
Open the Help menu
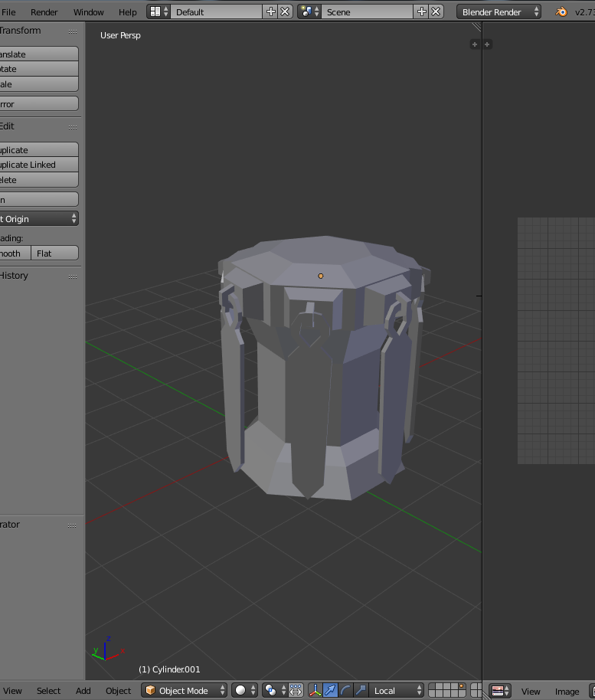[128, 12]
